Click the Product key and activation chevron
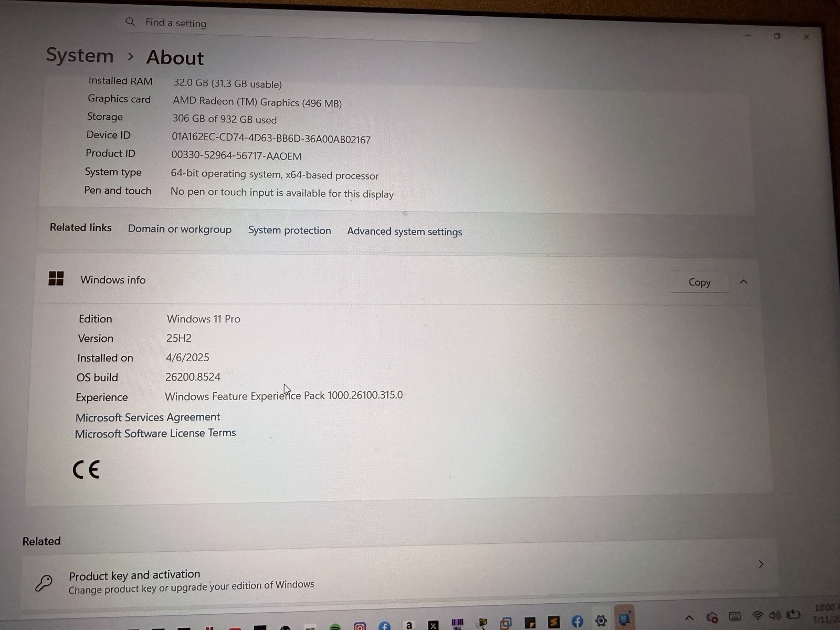840x630 pixels. [x=761, y=564]
